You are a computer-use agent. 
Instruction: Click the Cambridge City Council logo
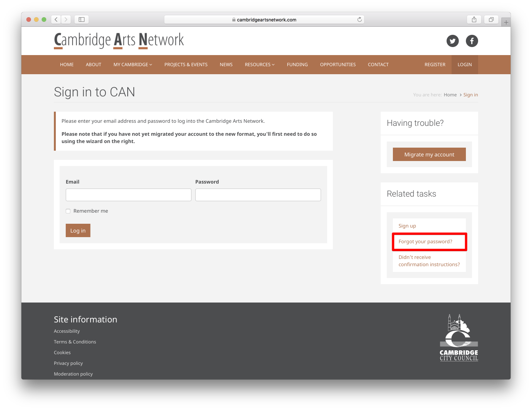pos(459,338)
